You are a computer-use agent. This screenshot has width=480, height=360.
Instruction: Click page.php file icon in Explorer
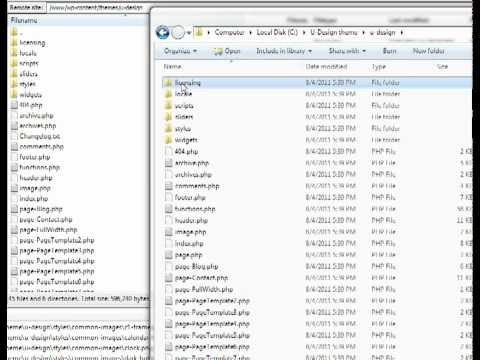169,255
